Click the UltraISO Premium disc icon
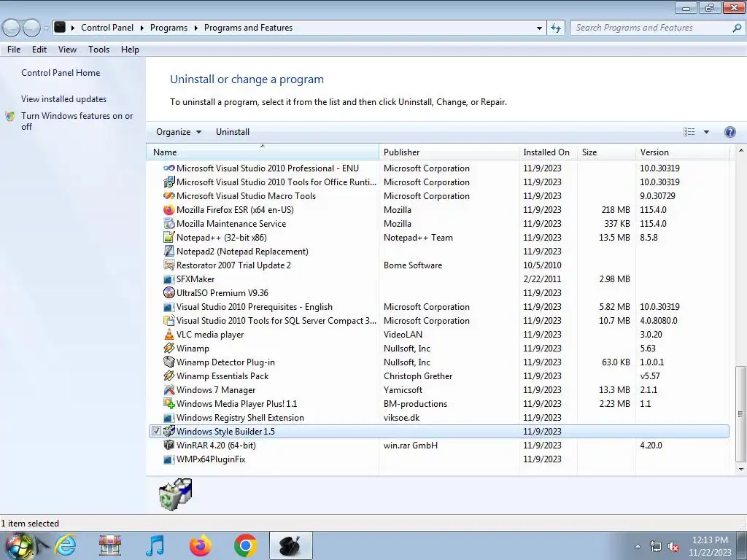747x560 pixels. 169,293
